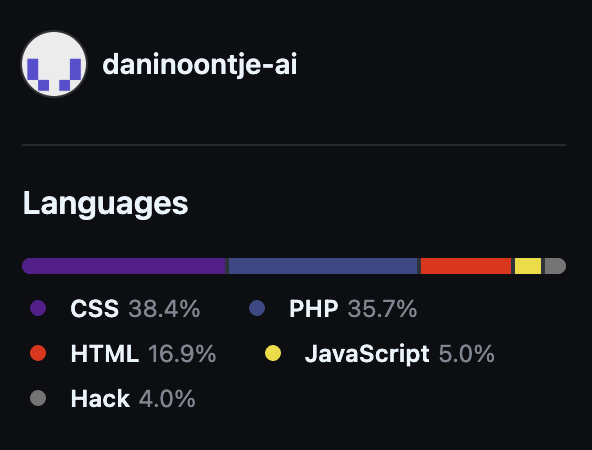Screen dimensions: 592x450
Task: Select the red HTML segment in language bar
Action: point(466,266)
